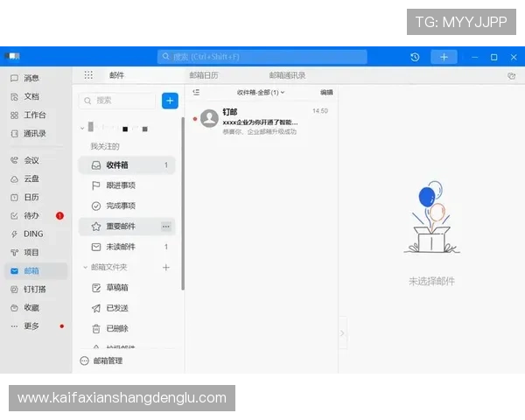
Task: Switch to the 邮箱通讯录 tab
Action: point(287,75)
